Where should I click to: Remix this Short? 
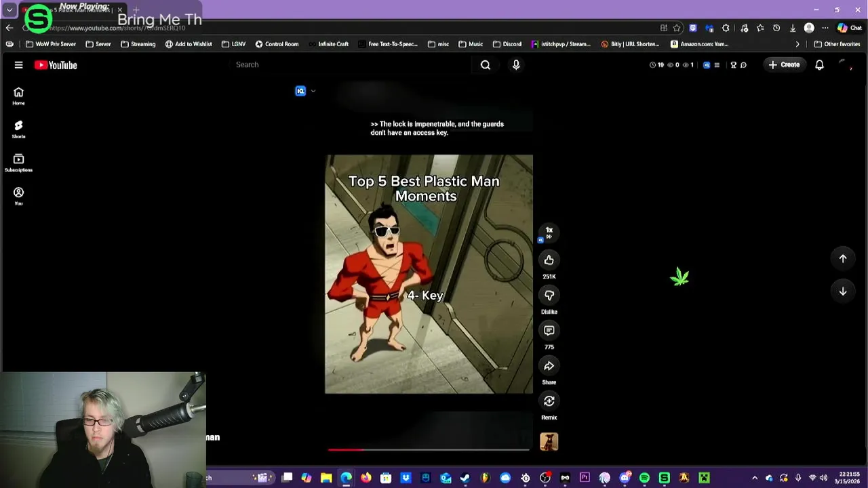pos(549,401)
